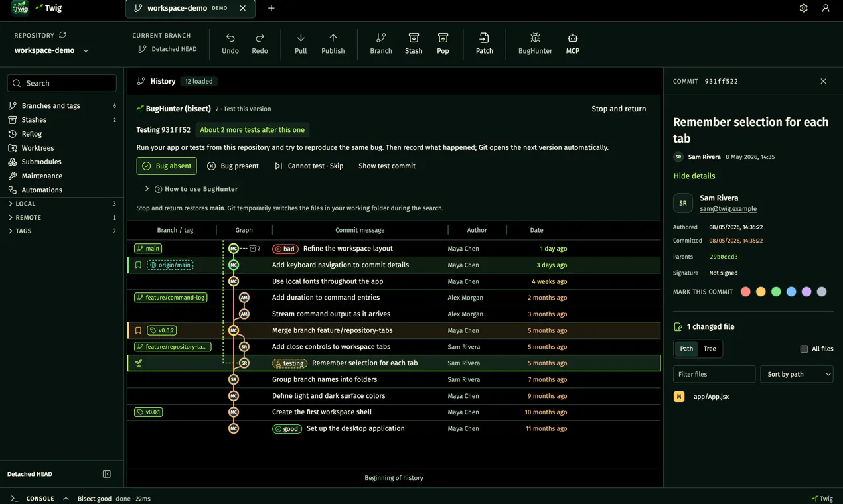Image resolution: width=843 pixels, height=504 pixels.
Task: Click the sidebar Search field
Action: click(x=62, y=83)
